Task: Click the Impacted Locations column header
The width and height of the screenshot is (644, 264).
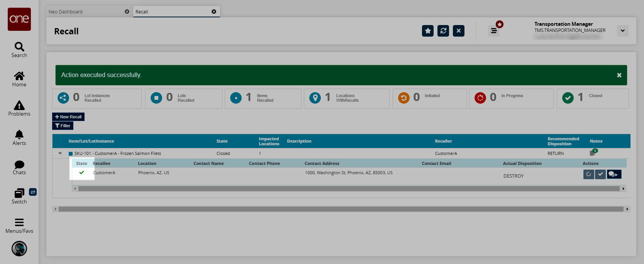Action: (269, 141)
